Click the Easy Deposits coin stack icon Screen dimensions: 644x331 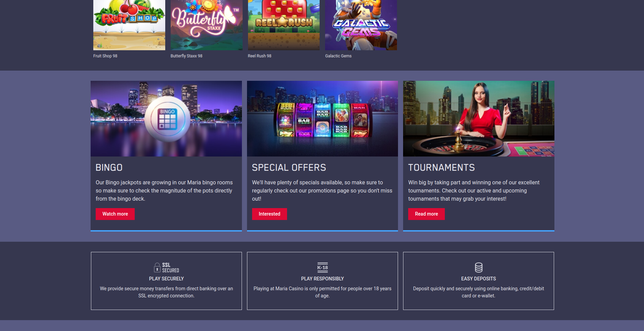[x=478, y=268]
